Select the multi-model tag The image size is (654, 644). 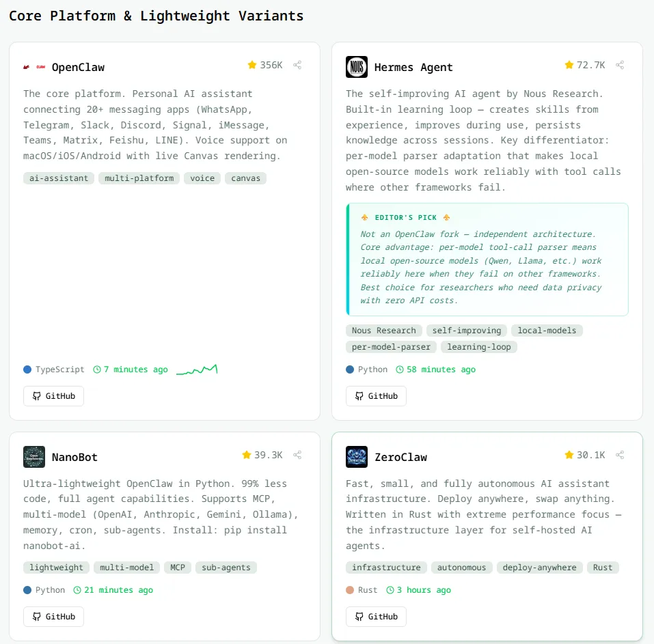coord(127,568)
